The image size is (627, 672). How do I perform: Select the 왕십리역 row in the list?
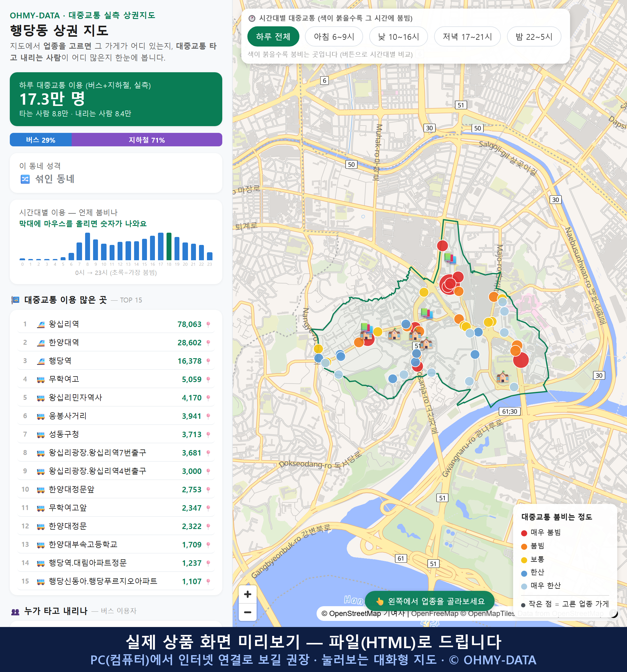(x=116, y=324)
